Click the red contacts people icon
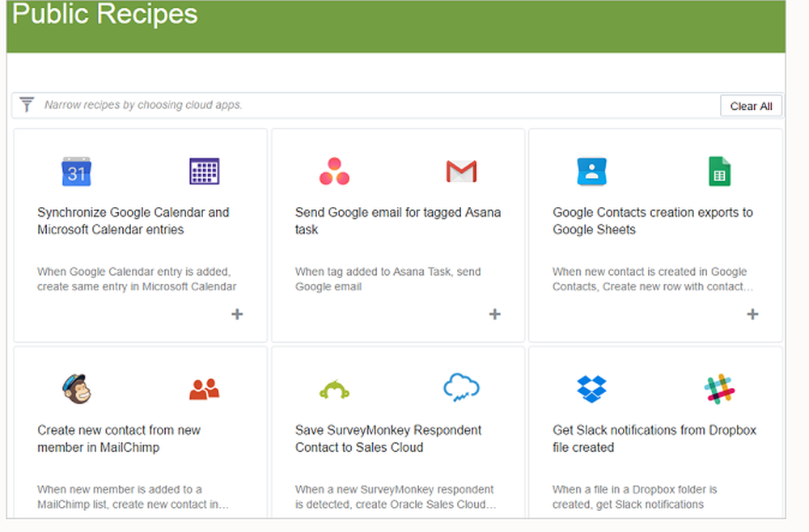The height and width of the screenshot is (532, 809). 205,389
